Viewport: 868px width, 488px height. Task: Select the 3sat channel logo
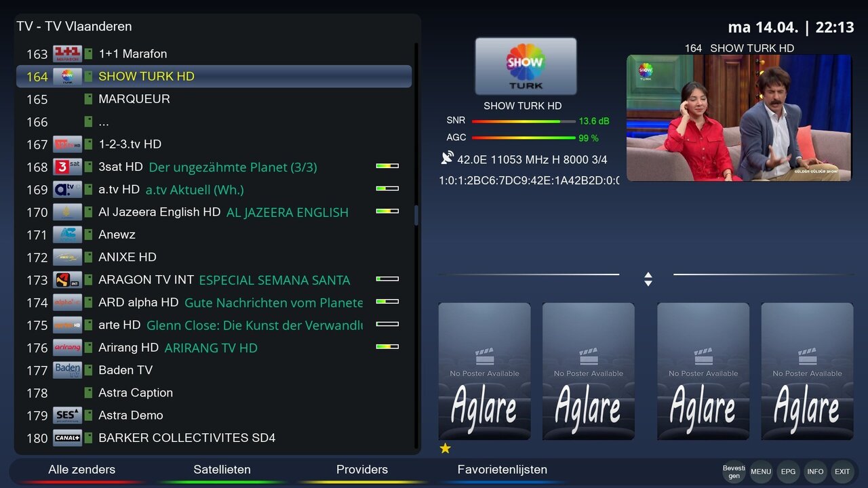point(68,167)
